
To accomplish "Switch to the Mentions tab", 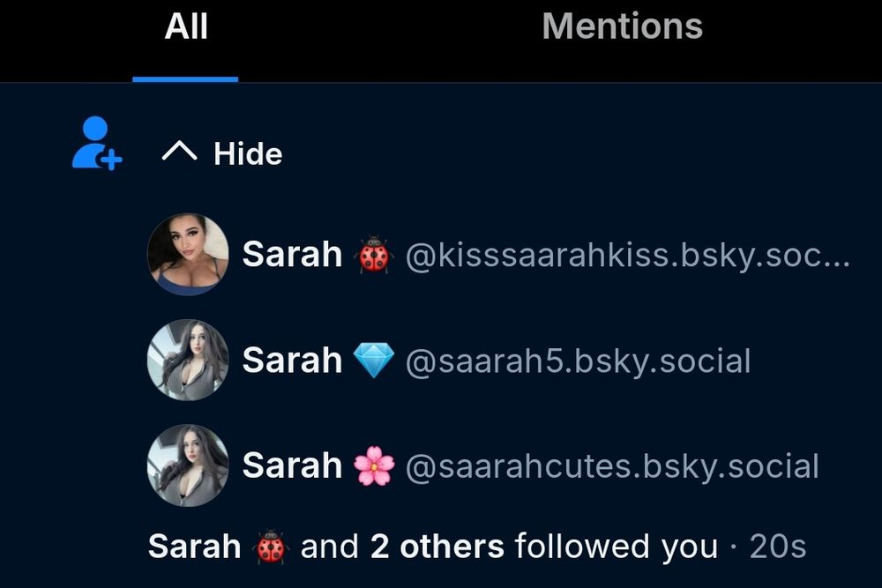I will (x=622, y=26).
